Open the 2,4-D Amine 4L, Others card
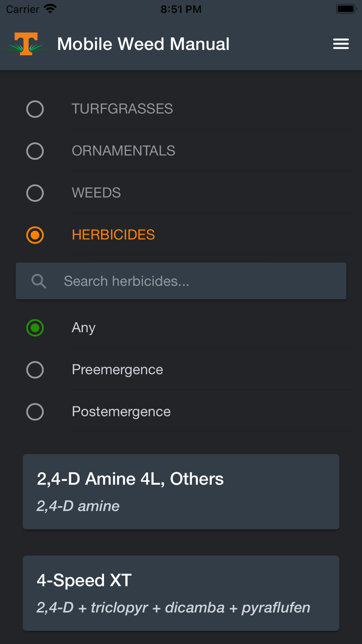The width and height of the screenshot is (362, 644). (x=181, y=492)
